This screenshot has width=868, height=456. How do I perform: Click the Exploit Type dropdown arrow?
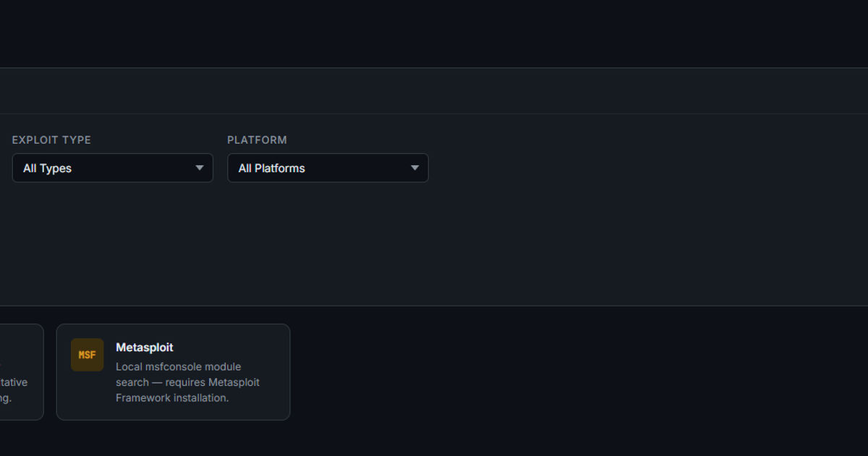[x=200, y=168]
